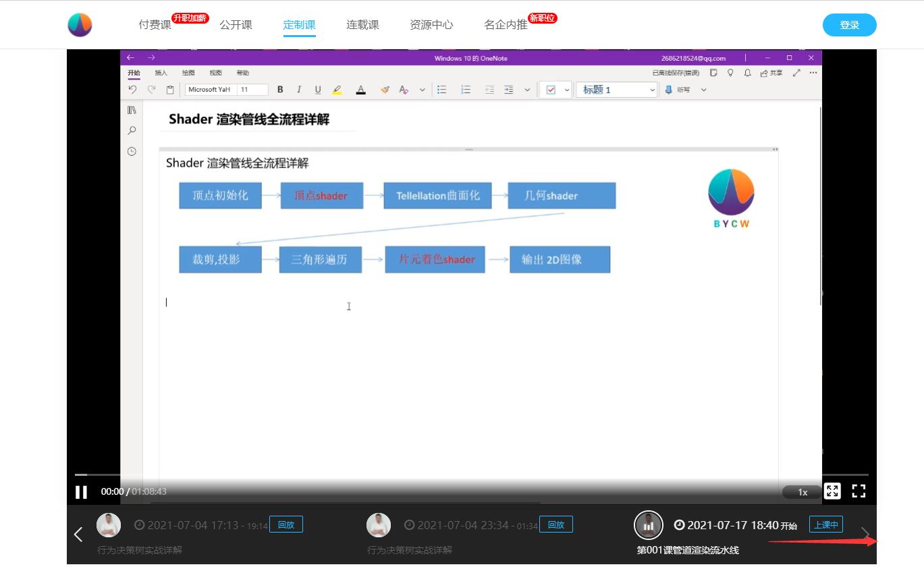The image size is (924, 569).
Task: Open the 1x playback speed menu
Action: [x=803, y=492]
